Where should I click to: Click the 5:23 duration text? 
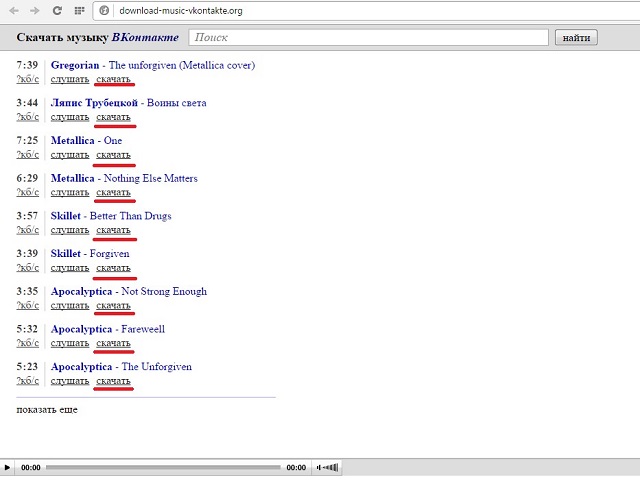[x=27, y=366]
